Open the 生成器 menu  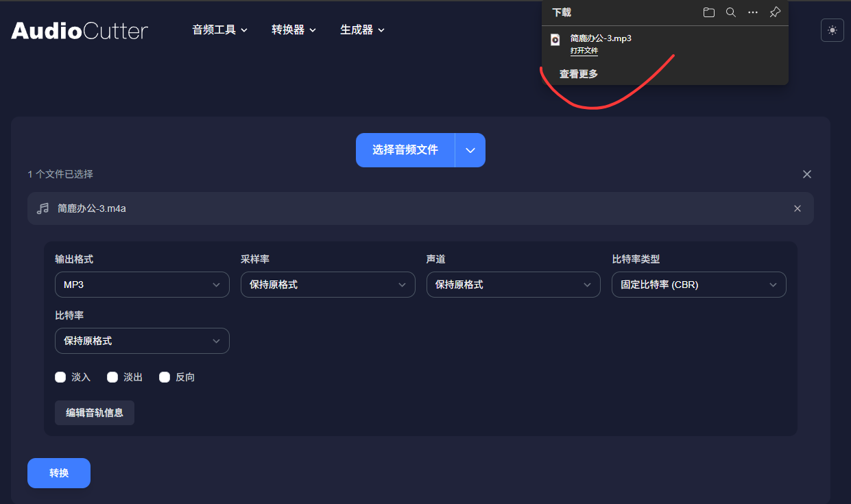[x=363, y=30]
